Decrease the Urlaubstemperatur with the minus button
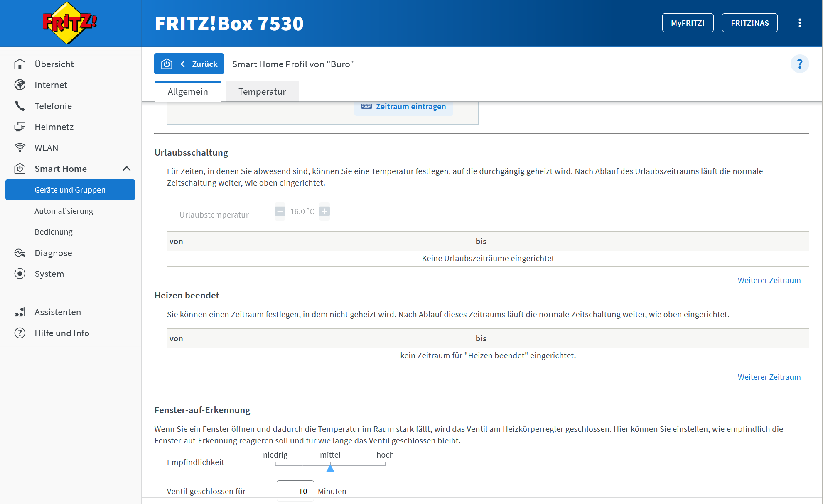 (x=280, y=211)
